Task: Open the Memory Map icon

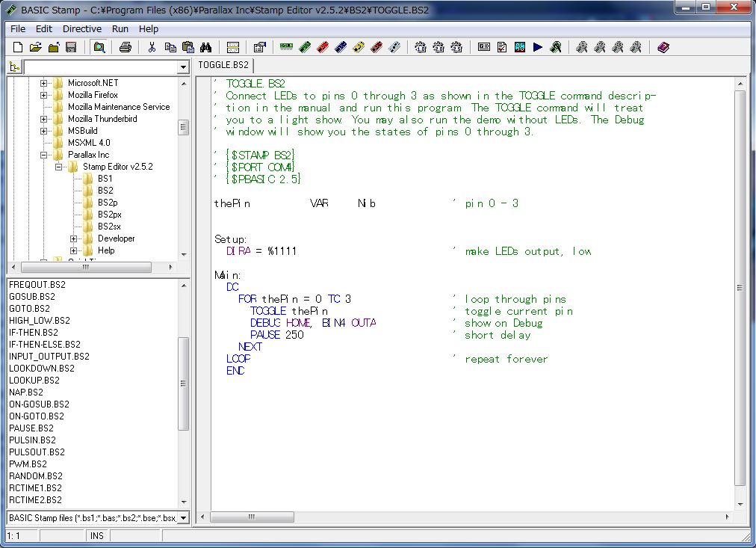Action: pyautogui.click(x=520, y=47)
